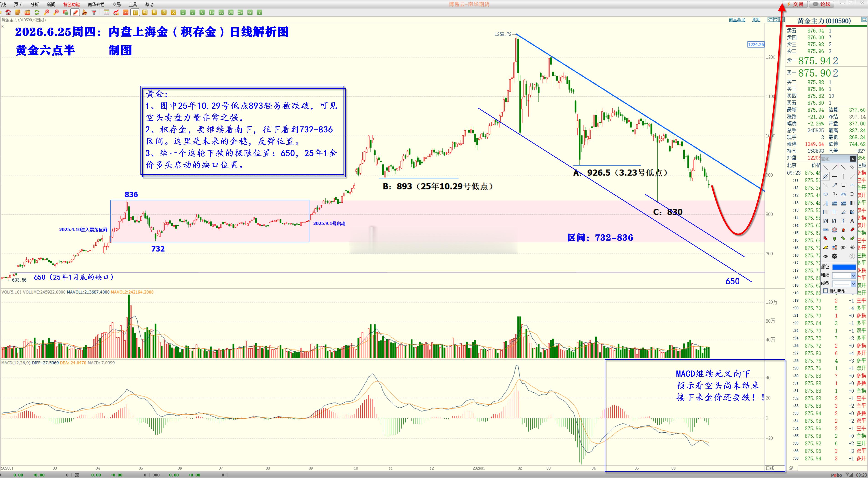Open the F10 company info icon

(27, 13)
